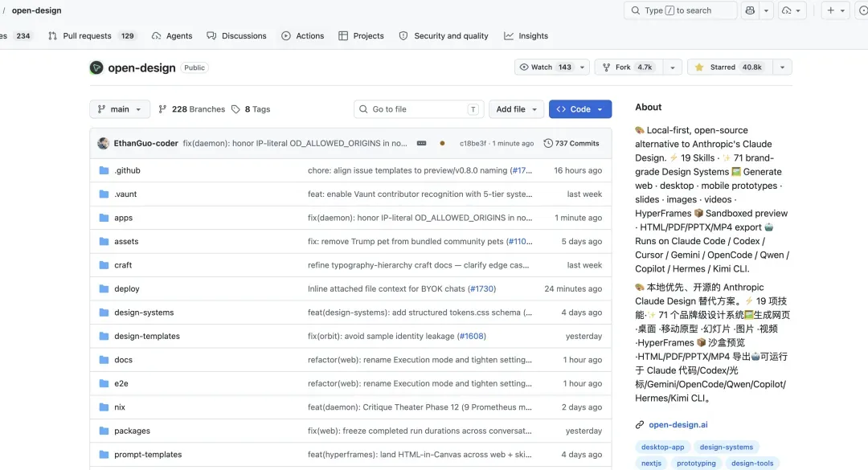This screenshot has height=470, width=868.
Task: Open the Agents tab
Action: (172, 35)
